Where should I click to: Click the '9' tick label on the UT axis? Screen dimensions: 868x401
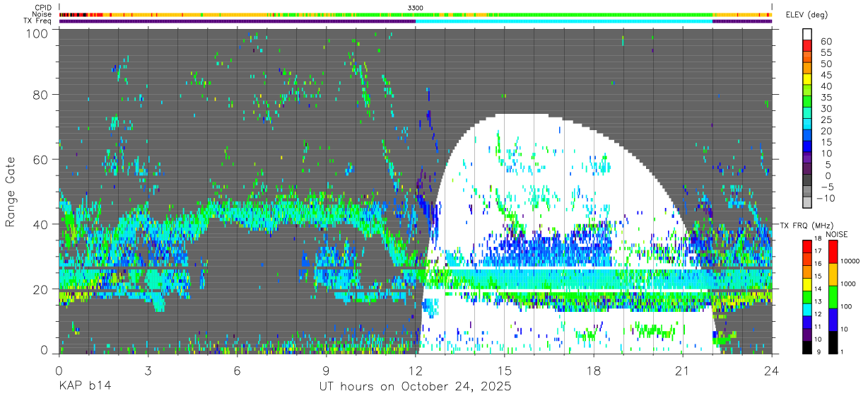(326, 371)
